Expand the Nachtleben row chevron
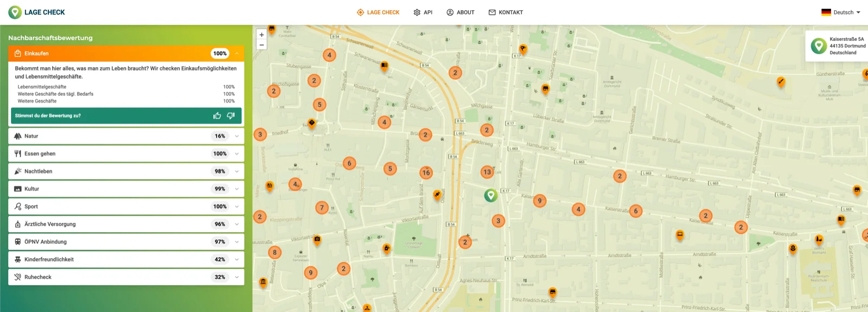868x312 pixels. coord(237,171)
